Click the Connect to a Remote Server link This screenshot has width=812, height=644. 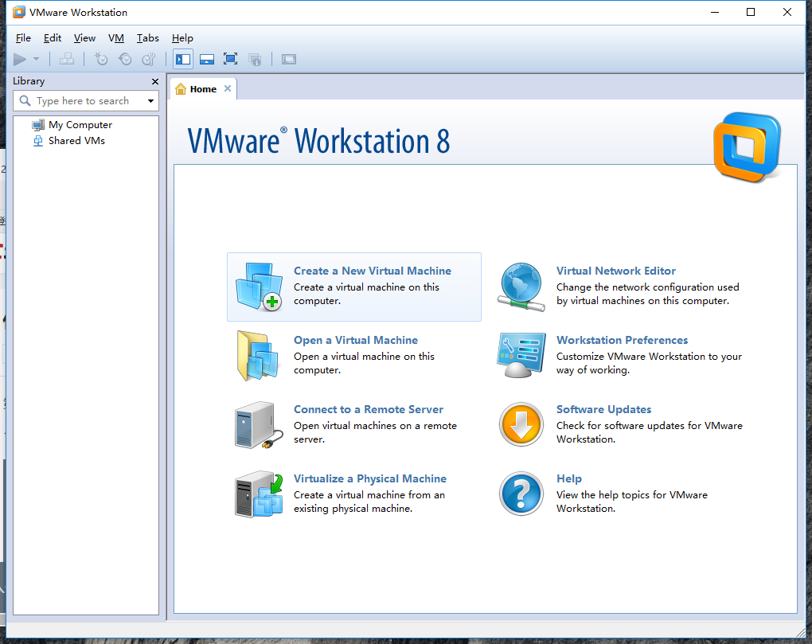(369, 409)
